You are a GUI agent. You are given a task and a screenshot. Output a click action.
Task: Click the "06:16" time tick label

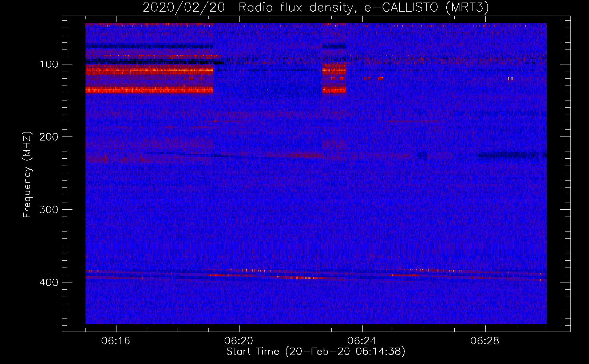click(x=116, y=341)
